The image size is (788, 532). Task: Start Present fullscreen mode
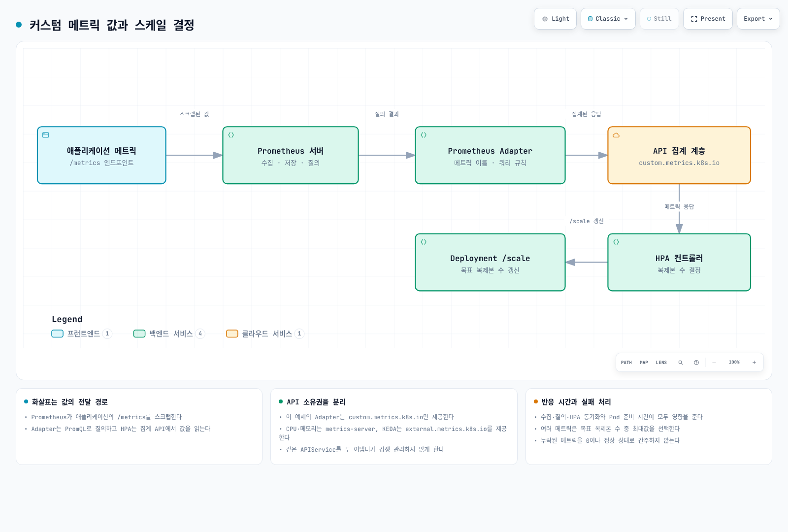coord(708,19)
